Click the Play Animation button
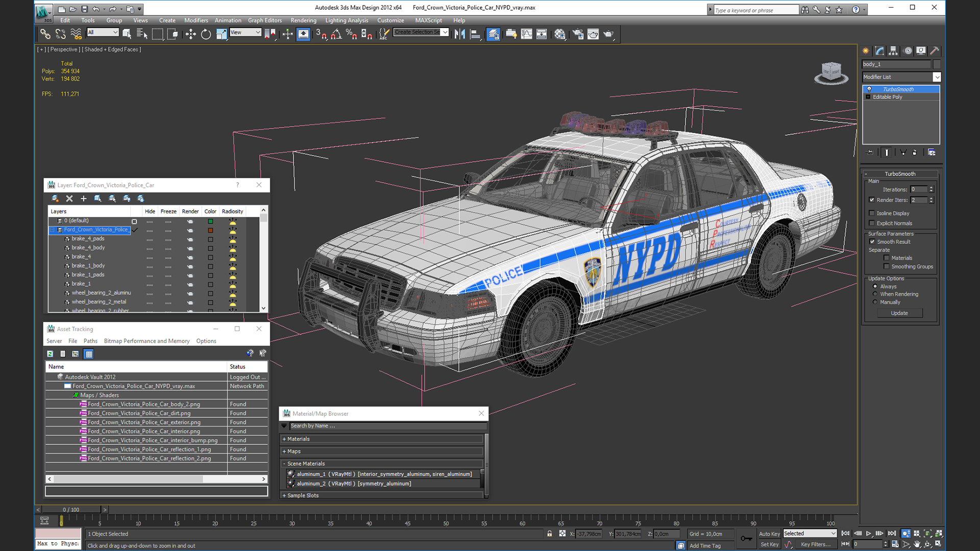 click(x=869, y=534)
